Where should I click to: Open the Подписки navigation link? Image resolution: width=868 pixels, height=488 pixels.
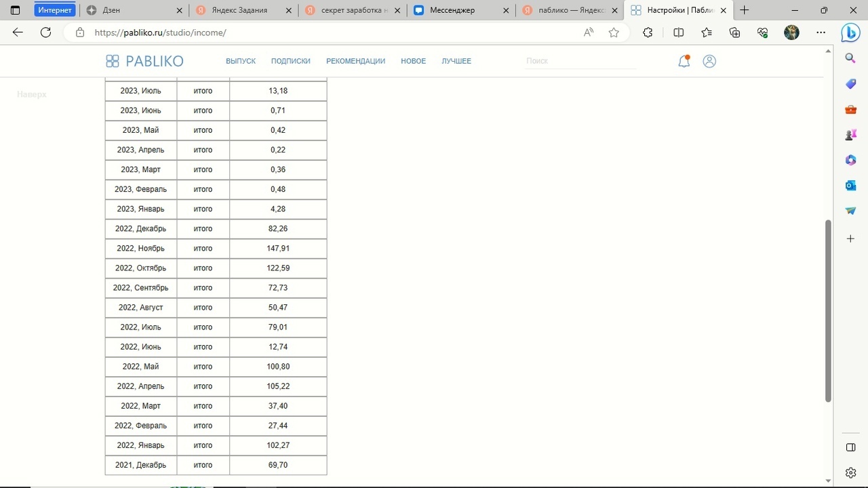click(290, 61)
